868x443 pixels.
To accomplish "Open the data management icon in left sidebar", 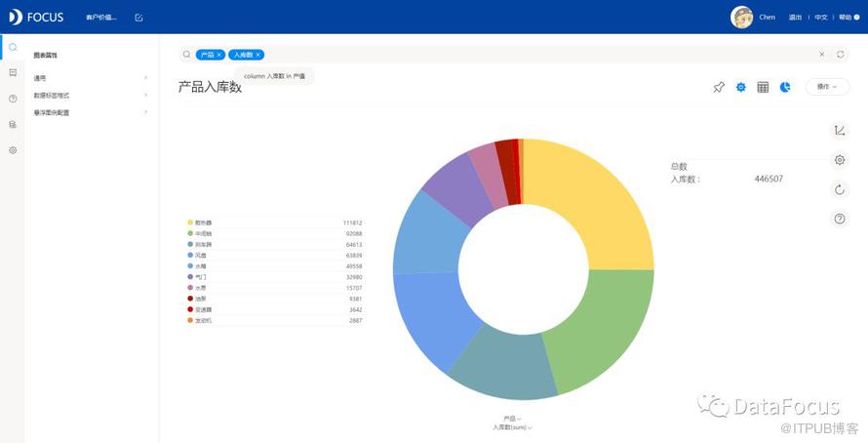I will [13, 125].
